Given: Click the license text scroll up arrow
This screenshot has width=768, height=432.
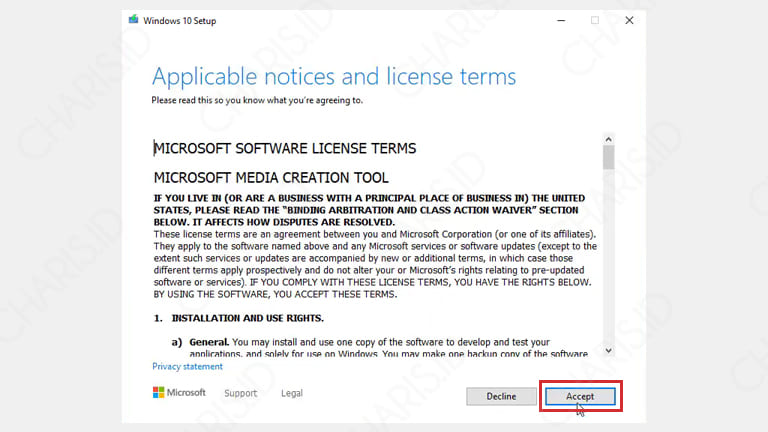Looking at the screenshot, I should pos(608,140).
